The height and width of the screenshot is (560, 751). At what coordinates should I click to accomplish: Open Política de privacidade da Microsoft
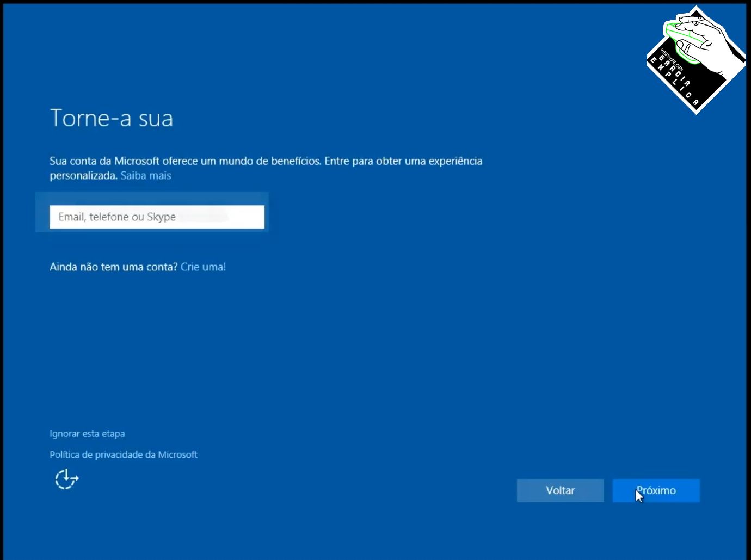tap(124, 454)
